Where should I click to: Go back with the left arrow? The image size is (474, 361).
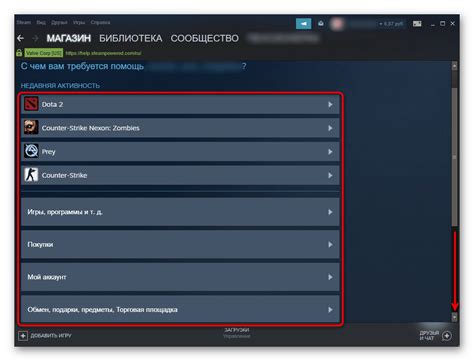[20, 38]
